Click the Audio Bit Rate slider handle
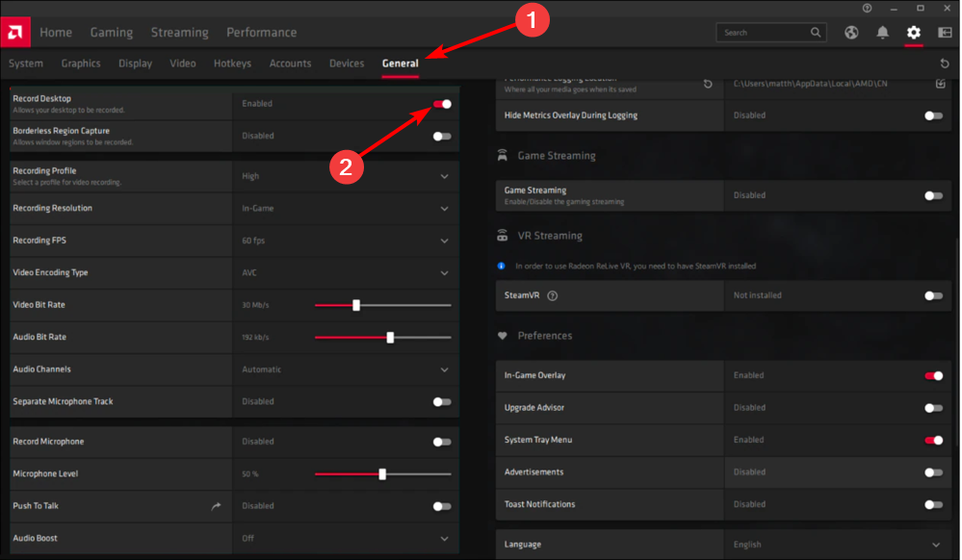The width and height of the screenshot is (962, 560). pos(390,338)
